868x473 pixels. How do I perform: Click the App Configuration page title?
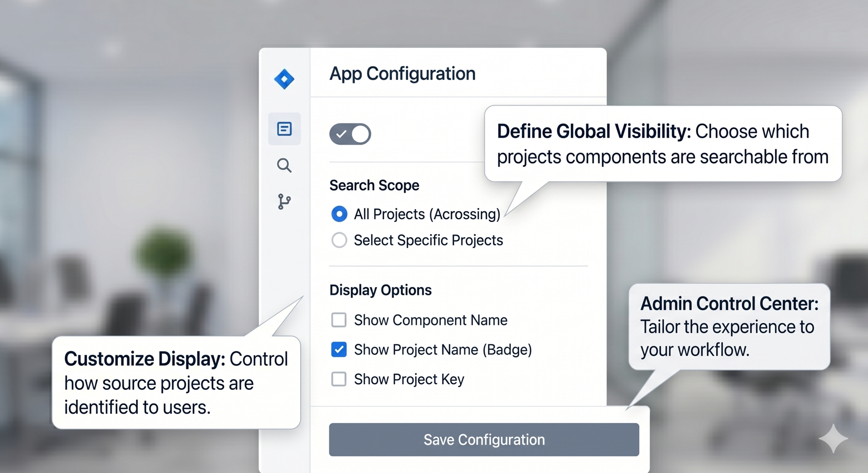pyautogui.click(x=402, y=74)
